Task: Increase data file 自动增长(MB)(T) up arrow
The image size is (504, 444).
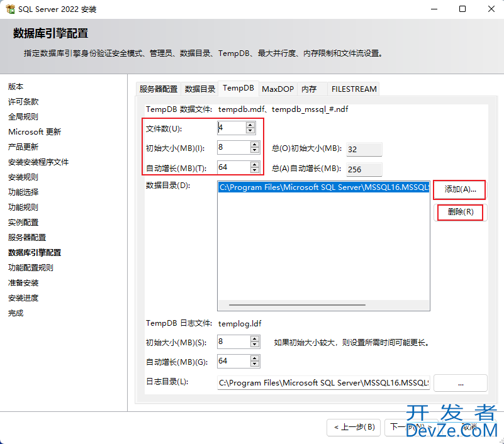Action: tap(255, 165)
